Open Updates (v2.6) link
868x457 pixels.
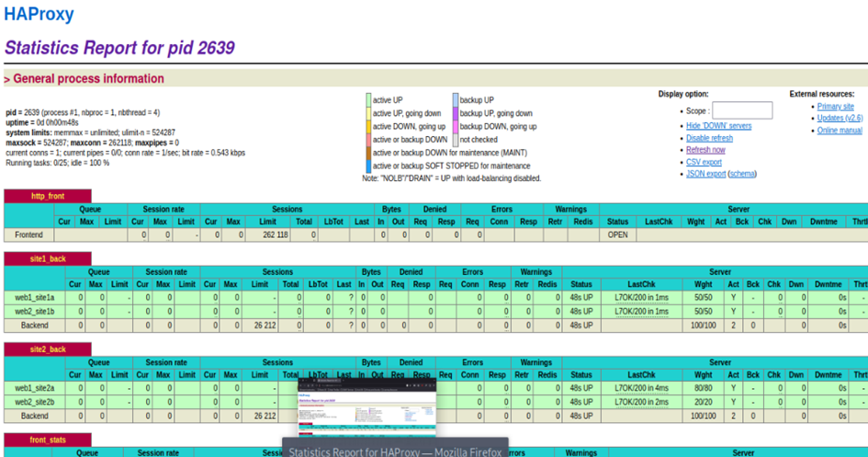point(840,118)
